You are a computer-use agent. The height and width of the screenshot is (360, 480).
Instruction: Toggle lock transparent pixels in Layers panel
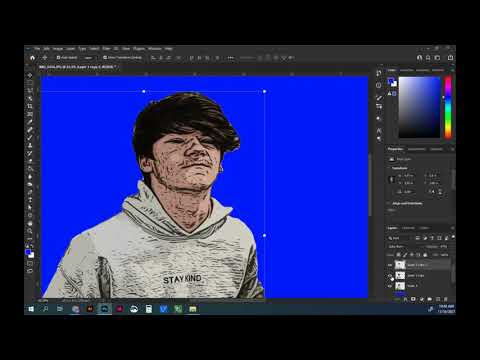(399, 255)
